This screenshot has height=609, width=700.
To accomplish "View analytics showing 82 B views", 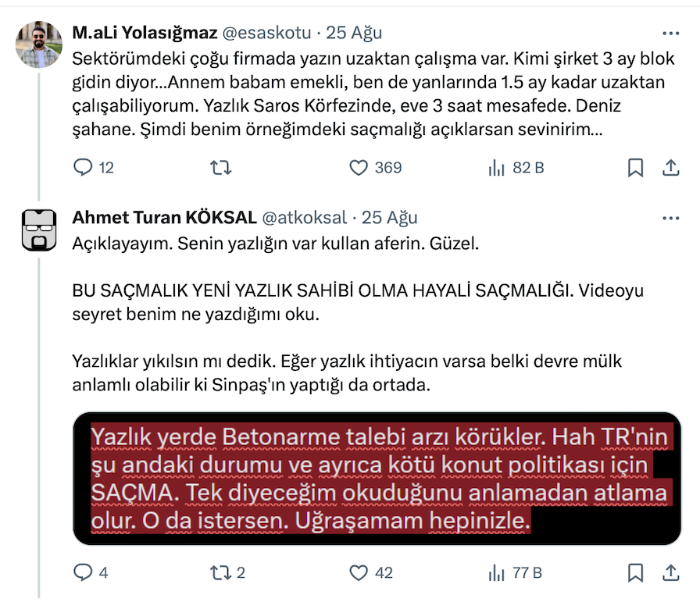I will pyautogui.click(x=496, y=168).
